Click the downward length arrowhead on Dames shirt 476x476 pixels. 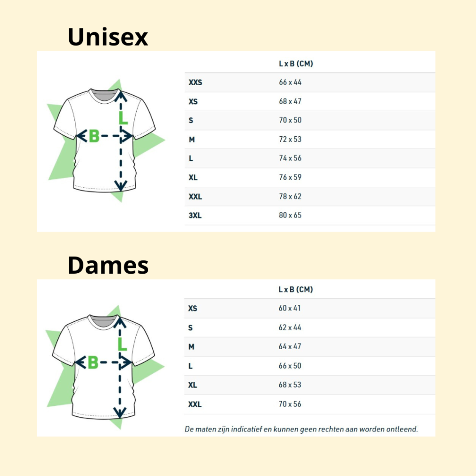point(119,412)
